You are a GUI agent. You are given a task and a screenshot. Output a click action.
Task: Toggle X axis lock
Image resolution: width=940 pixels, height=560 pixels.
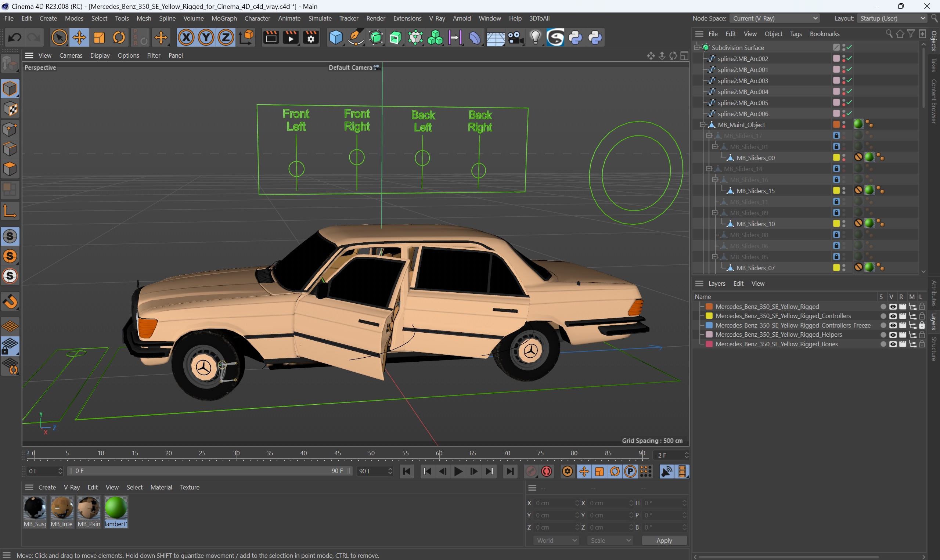tap(186, 37)
